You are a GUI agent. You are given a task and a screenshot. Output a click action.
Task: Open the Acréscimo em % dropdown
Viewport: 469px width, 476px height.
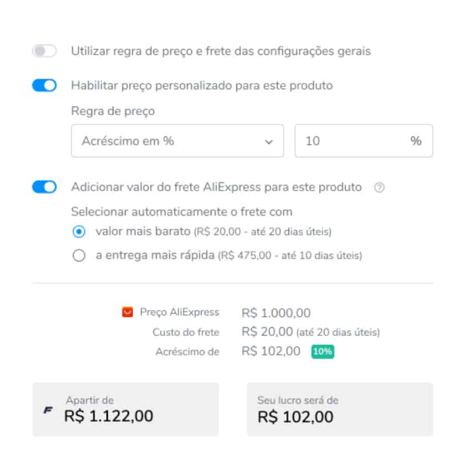(177, 141)
